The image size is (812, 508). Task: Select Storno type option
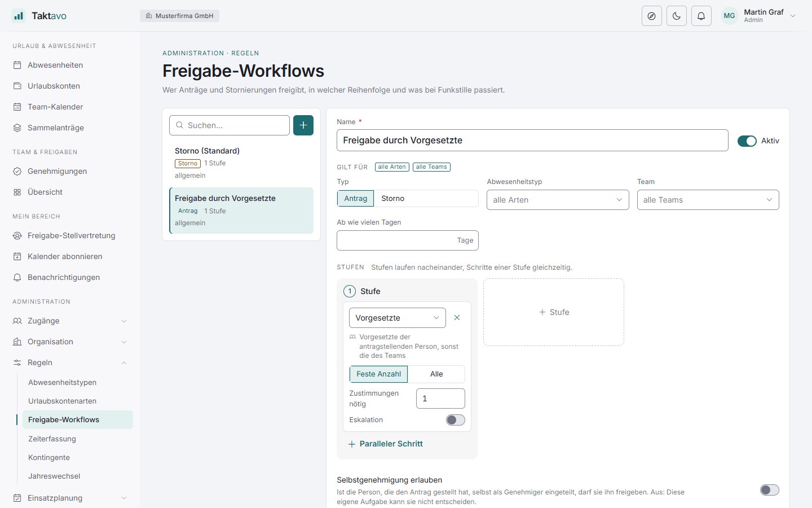coord(392,199)
